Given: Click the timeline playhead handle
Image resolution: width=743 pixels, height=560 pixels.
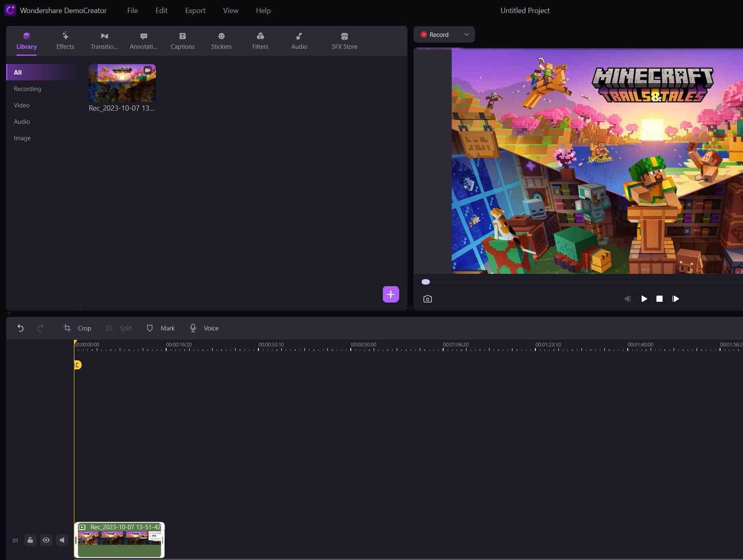Looking at the screenshot, I should tap(75, 342).
